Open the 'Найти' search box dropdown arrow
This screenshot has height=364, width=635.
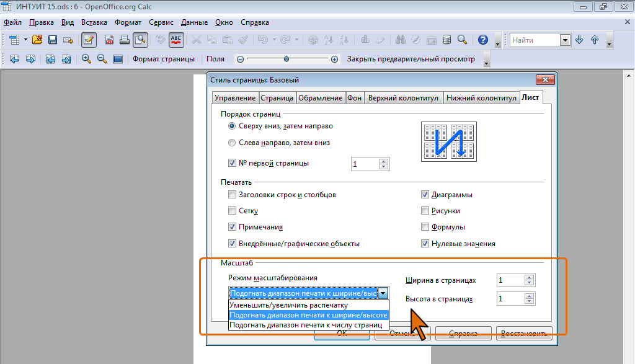(x=565, y=40)
